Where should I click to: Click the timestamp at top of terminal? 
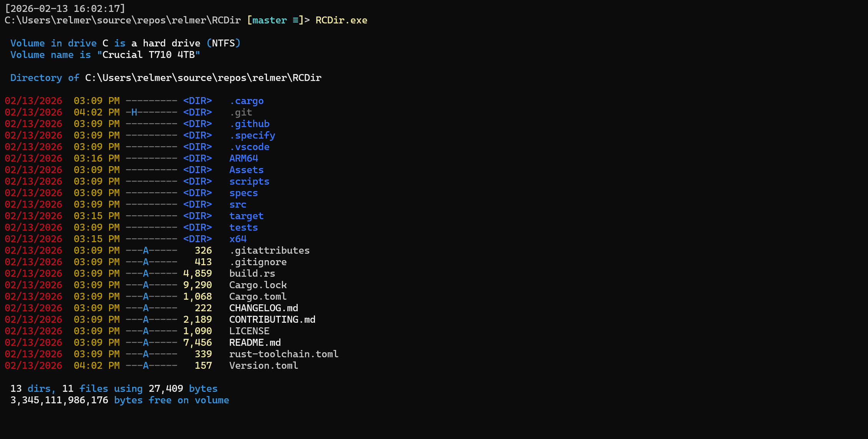point(65,8)
